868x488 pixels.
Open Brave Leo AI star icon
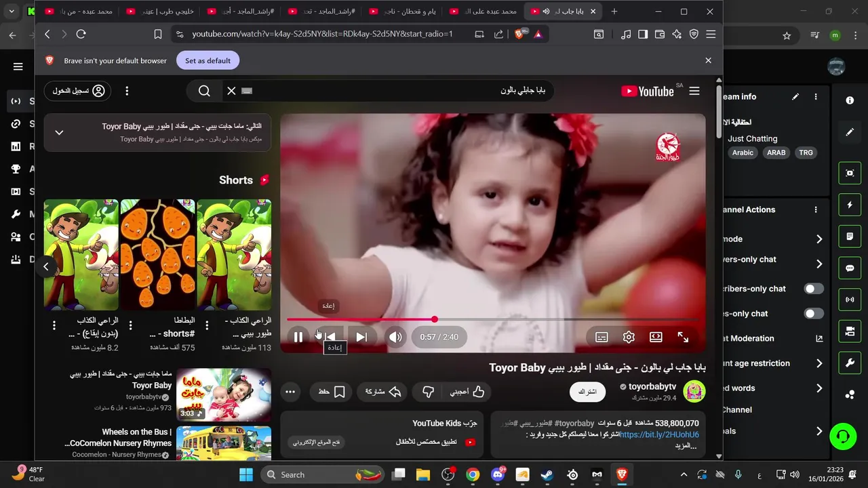pyautogui.click(x=677, y=34)
